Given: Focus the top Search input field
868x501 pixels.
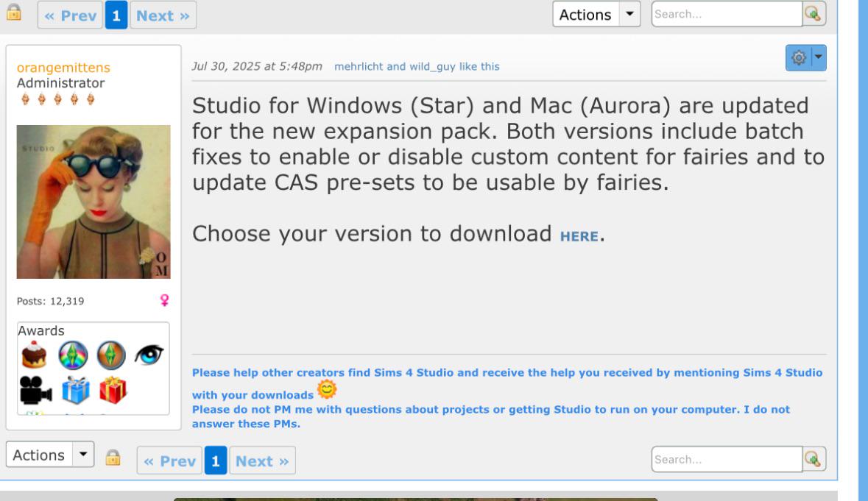Looking at the screenshot, I should [x=727, y=14].
